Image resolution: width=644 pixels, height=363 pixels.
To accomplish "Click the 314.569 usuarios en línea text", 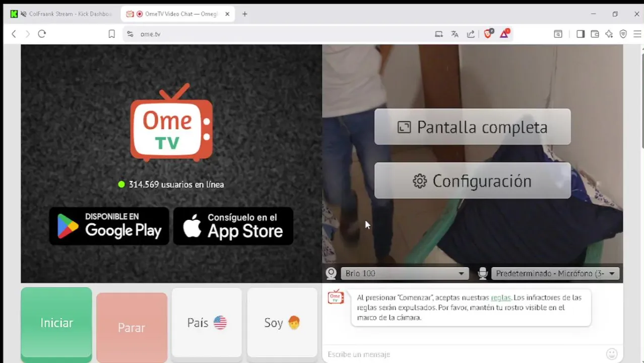I will tap(176, 185).
